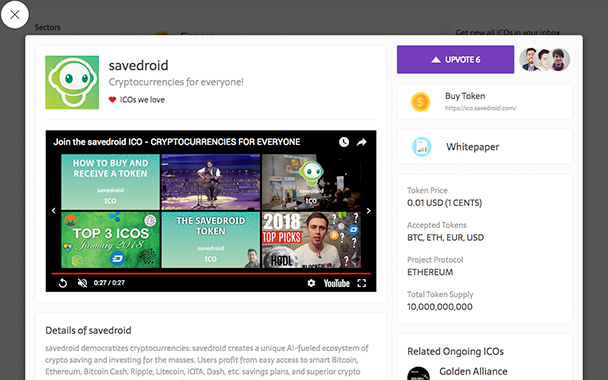608x380 pixels.
Task: Upvote the savedroid ICO
Action: 455,59
